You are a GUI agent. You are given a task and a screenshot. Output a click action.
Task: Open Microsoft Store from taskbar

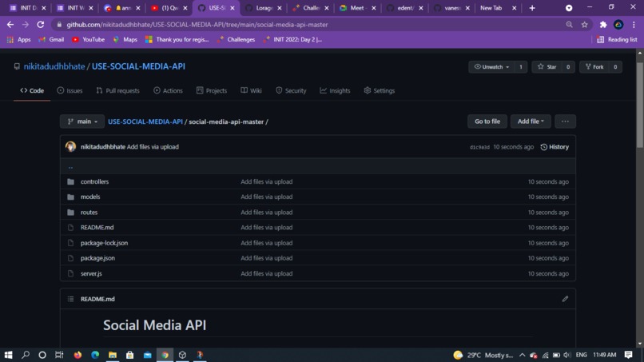[x=129, y=355]
